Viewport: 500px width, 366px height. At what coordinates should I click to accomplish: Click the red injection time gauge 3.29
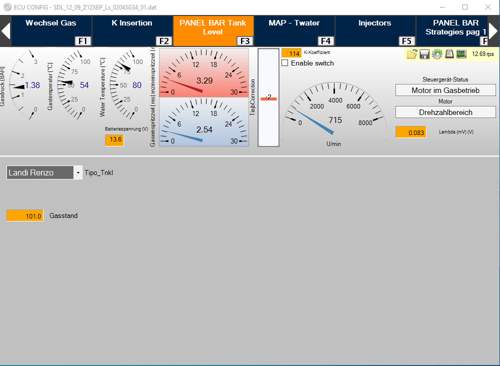click(x=204, y=73)
